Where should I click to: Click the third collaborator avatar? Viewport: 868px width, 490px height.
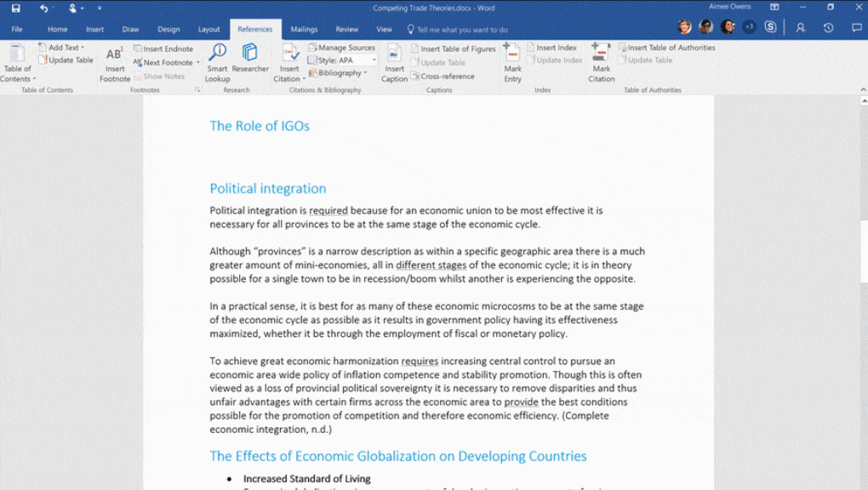pyautogui.click(x=728, y=26)
